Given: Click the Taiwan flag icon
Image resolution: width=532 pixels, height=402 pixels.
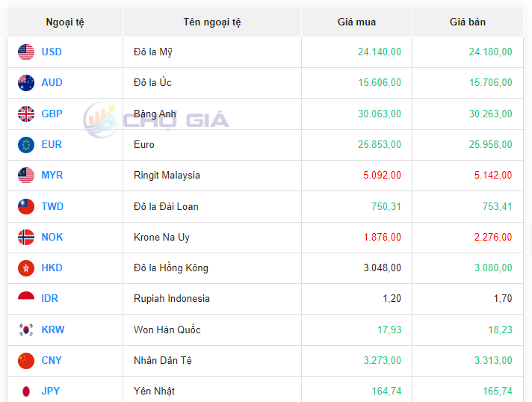Looking at the screenshot, I should (x=26, y=207).
